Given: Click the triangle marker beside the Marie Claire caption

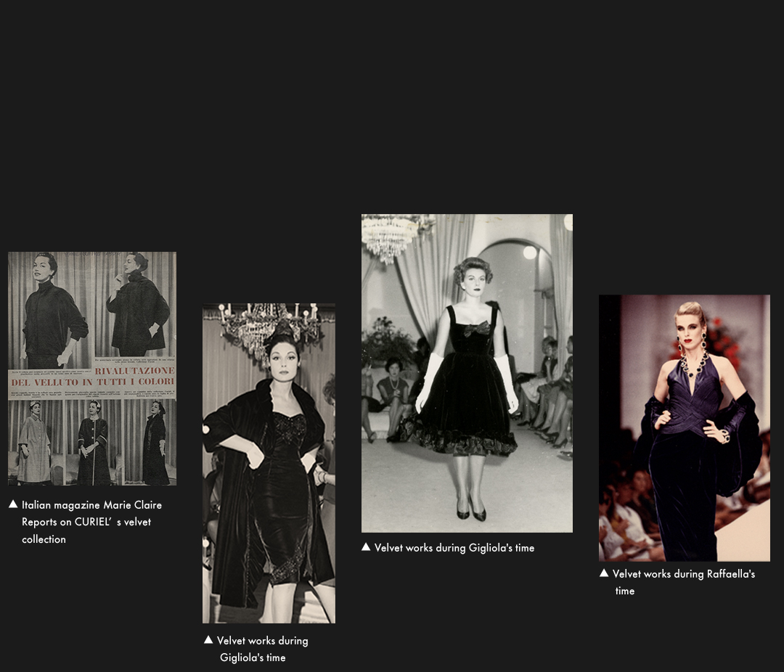Looking at the screenshot, I should (x=13, y=504).
